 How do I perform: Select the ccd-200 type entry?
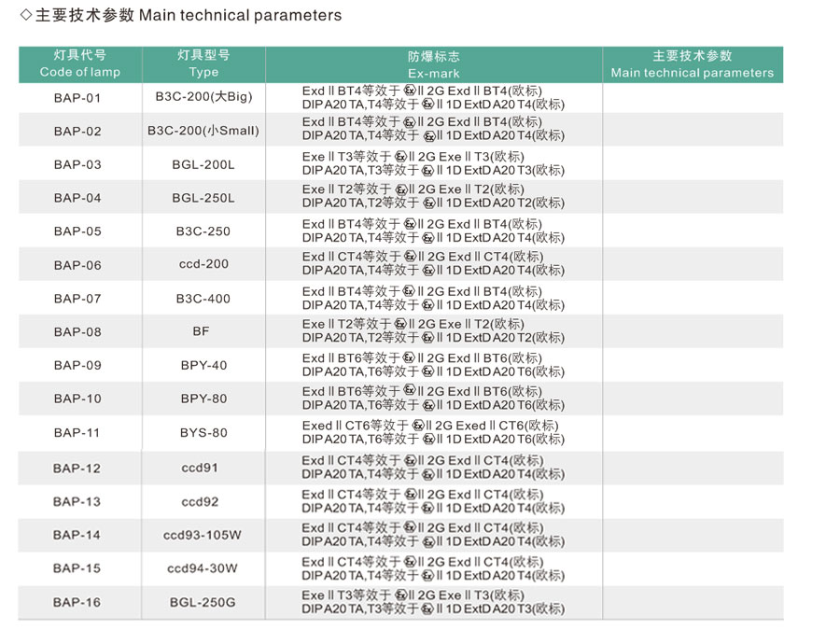(203, 263)
